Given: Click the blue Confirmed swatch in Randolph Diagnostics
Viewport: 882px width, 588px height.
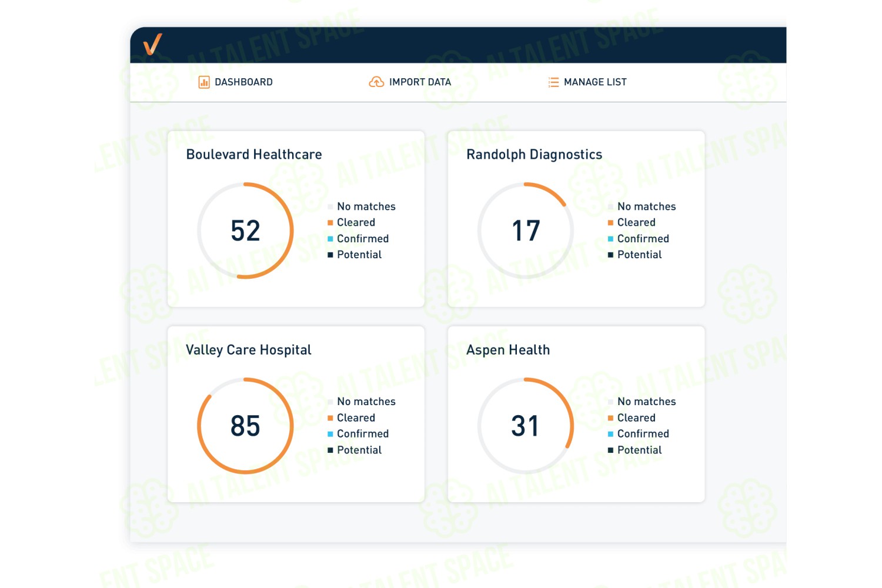Looking at the screenshot, I should (610, 239).
